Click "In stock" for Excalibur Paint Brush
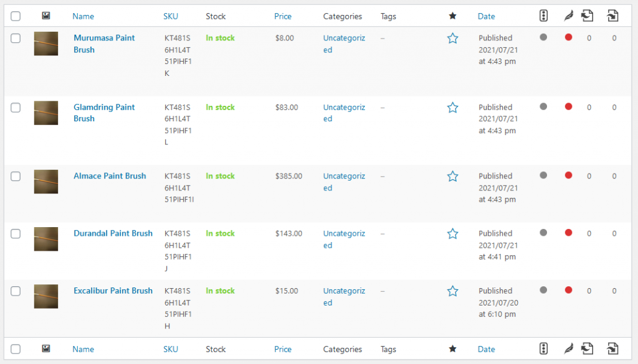The height and width of the screenshot is (364, 638). pos(220,291)
